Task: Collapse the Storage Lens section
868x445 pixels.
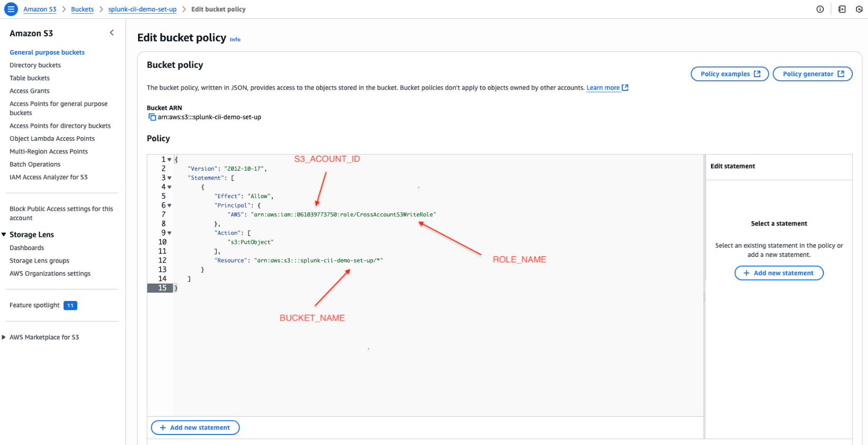Action: (x=4, y=234)
